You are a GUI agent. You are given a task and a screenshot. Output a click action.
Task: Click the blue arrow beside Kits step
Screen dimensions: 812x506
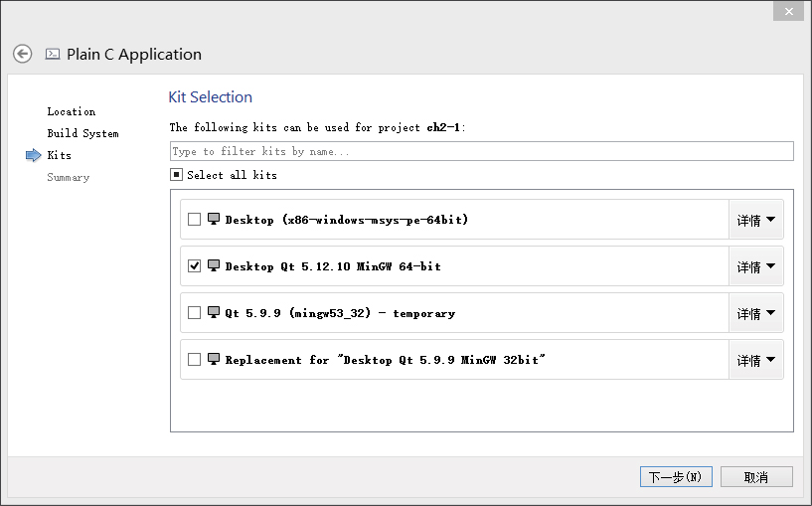point(33,155)
